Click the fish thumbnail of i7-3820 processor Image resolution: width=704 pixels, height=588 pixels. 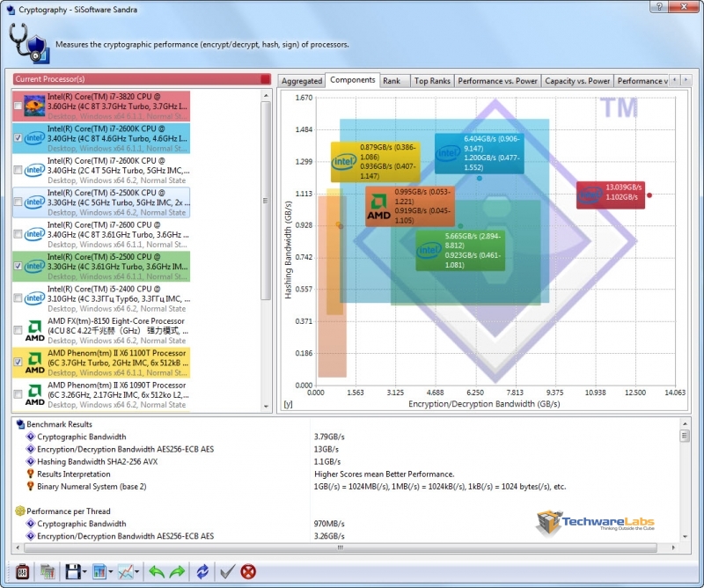34,106
